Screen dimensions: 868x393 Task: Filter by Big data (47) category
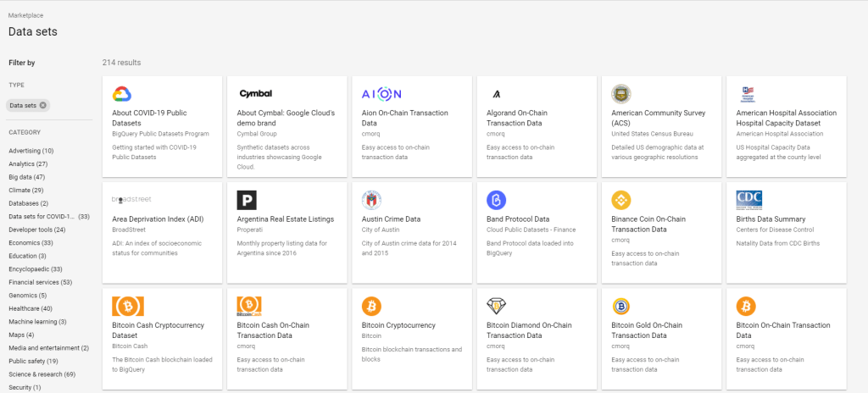click(x=27, y=177)
